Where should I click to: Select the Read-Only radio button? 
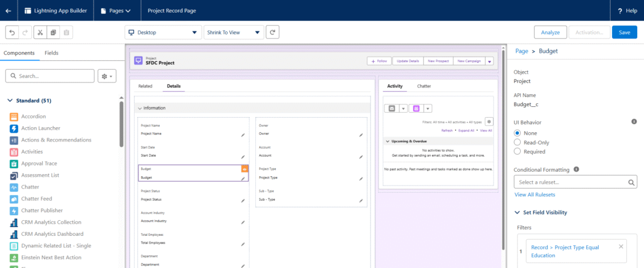(x=518, y=142)
